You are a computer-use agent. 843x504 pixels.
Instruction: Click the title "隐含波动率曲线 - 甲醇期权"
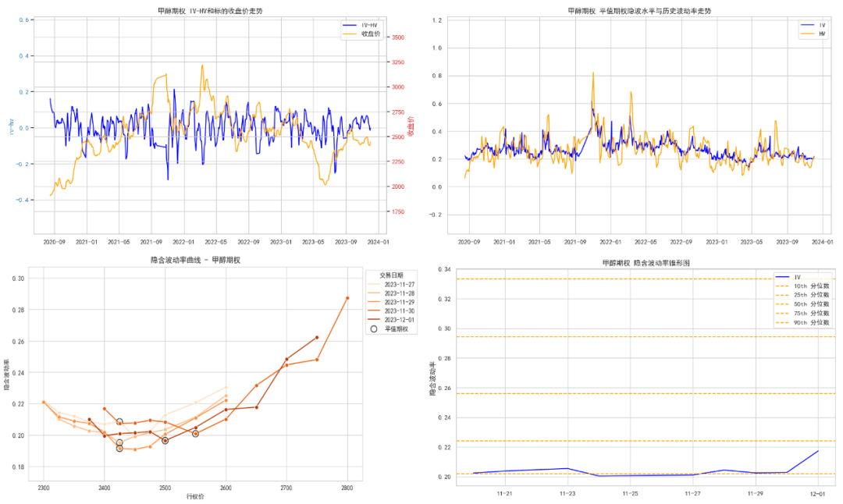tap(195, 260)
